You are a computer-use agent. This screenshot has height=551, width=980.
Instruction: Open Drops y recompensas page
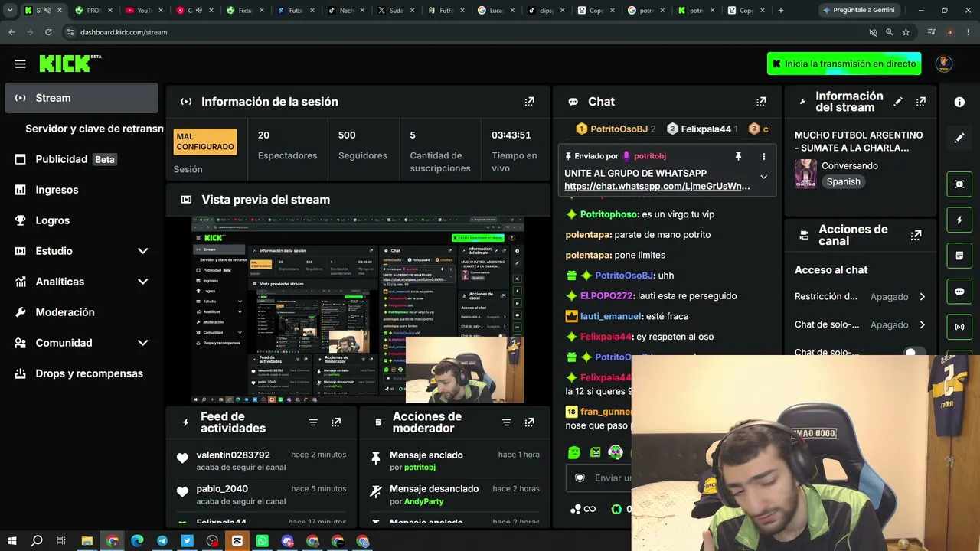click(81, 373)
